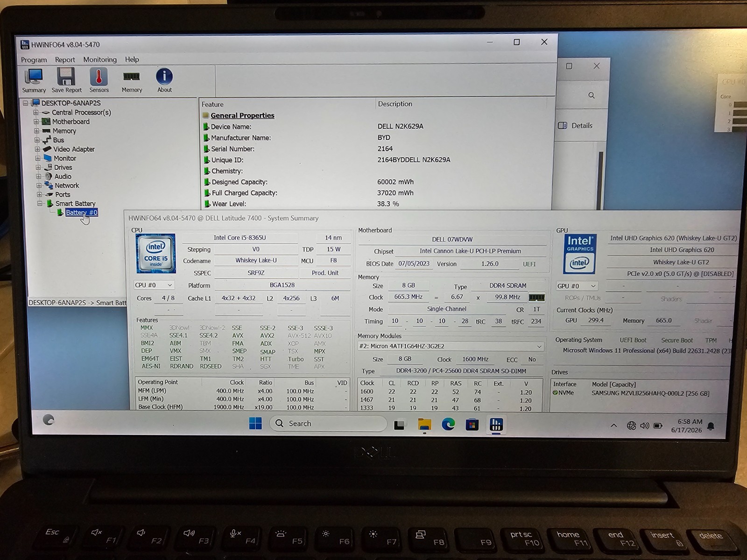Open Microsoft Store from the taskbar

click(472, 425)
